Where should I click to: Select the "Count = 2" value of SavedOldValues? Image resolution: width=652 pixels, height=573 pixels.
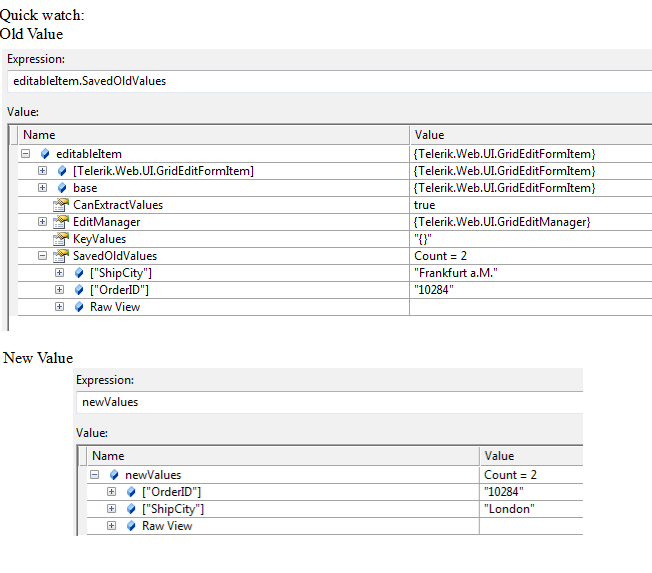[440, 256]
